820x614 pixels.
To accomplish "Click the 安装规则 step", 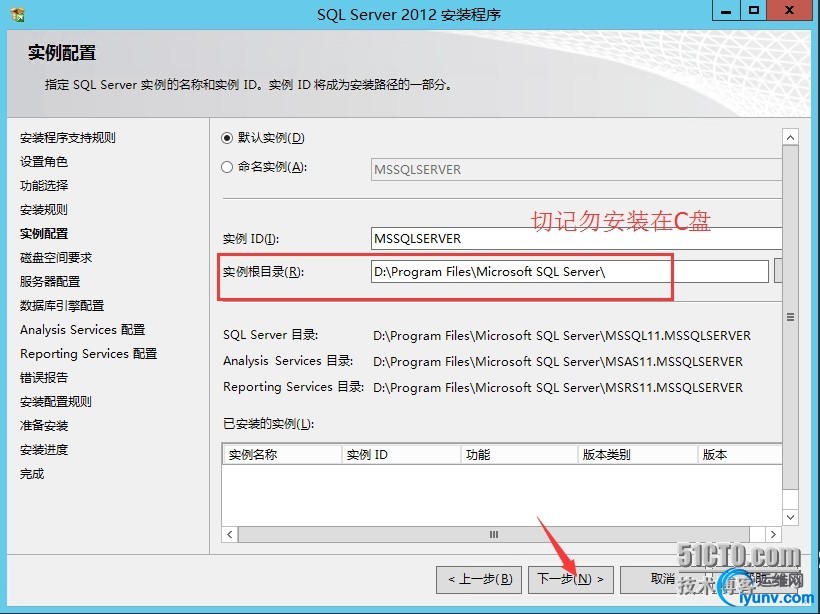I will tap(44, 210).
